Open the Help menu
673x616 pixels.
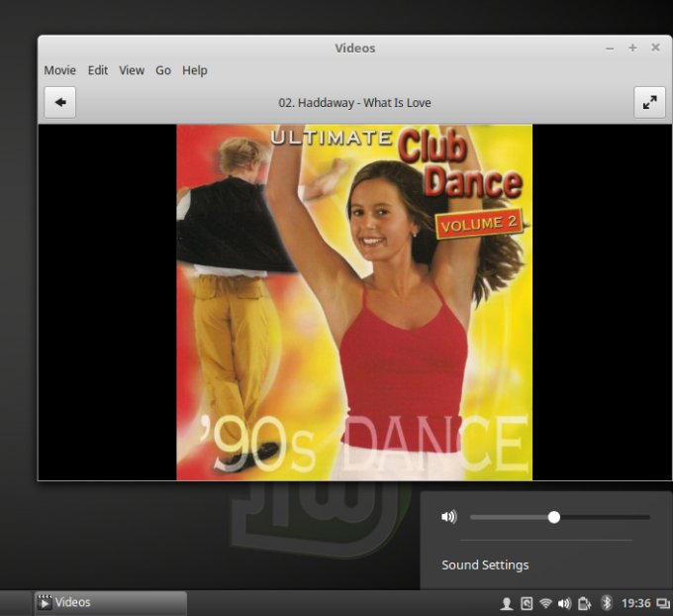pos(194,70)
